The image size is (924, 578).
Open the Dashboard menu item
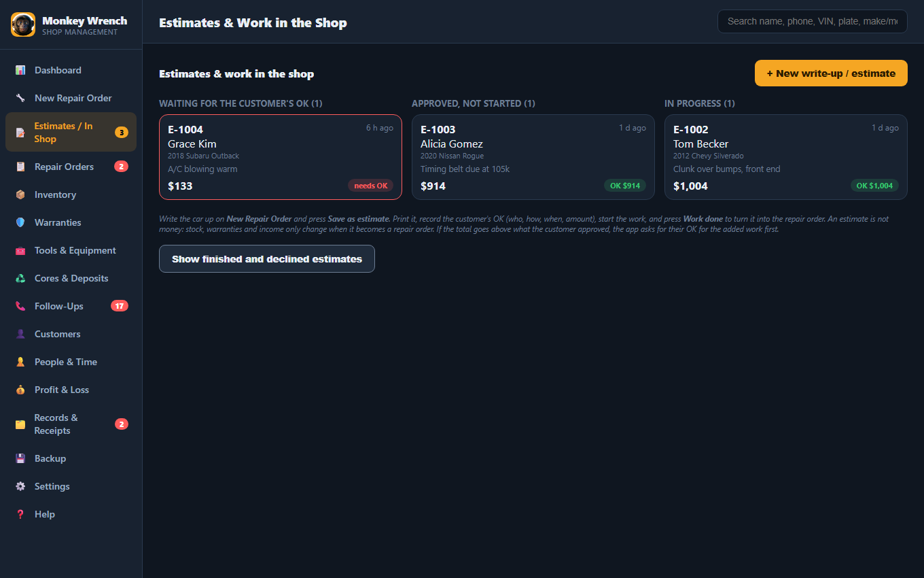(x=71, y=70)
